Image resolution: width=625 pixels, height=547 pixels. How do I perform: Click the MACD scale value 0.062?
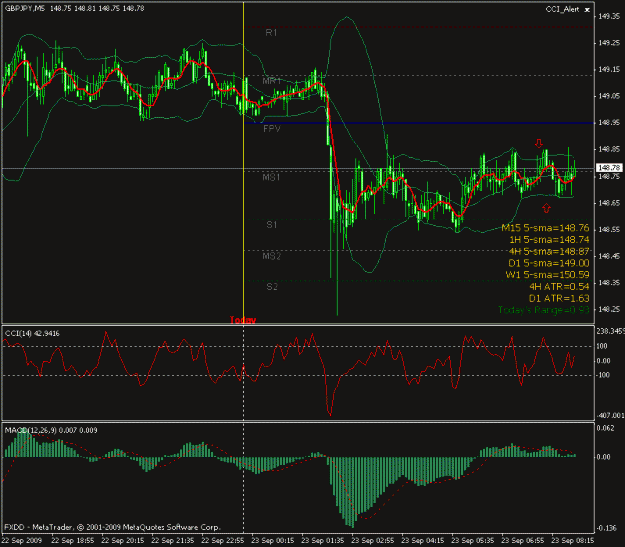(x=605, y=428)
